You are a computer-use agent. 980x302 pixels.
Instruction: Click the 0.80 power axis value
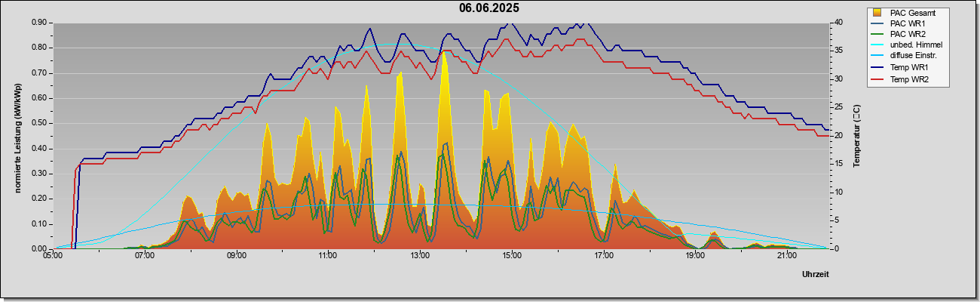(x=40, y=48)
